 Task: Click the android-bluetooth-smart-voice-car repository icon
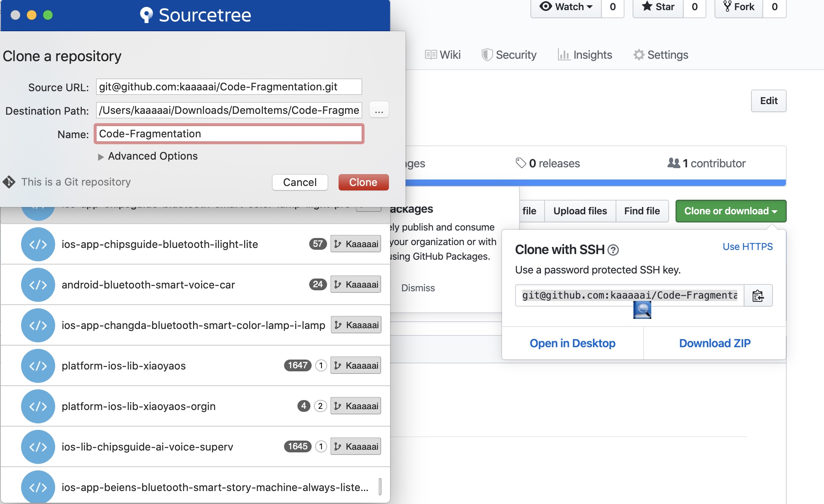[38, 285]
